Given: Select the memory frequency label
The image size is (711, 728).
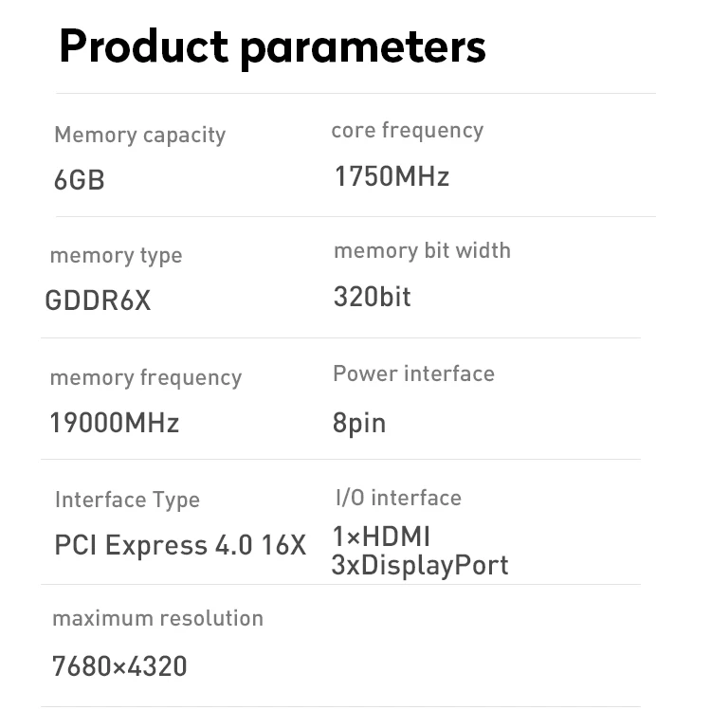Looking at the screenshot, I should click(146, 378).
